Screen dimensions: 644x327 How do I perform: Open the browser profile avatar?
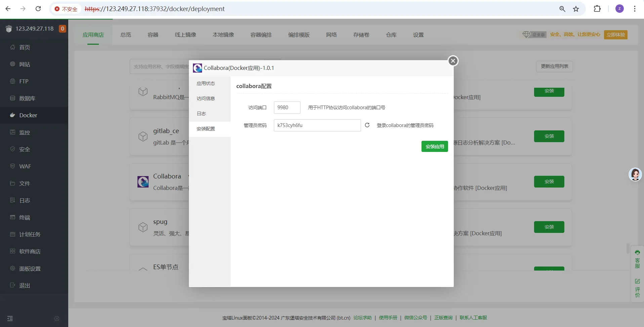(619, 9)
